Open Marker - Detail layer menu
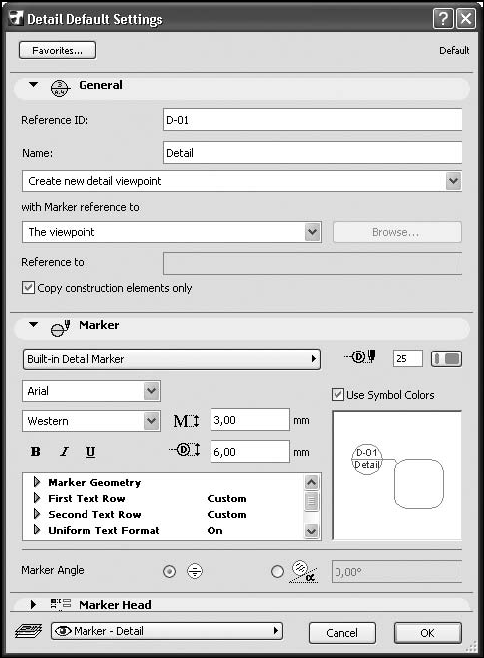 [167, 631]
